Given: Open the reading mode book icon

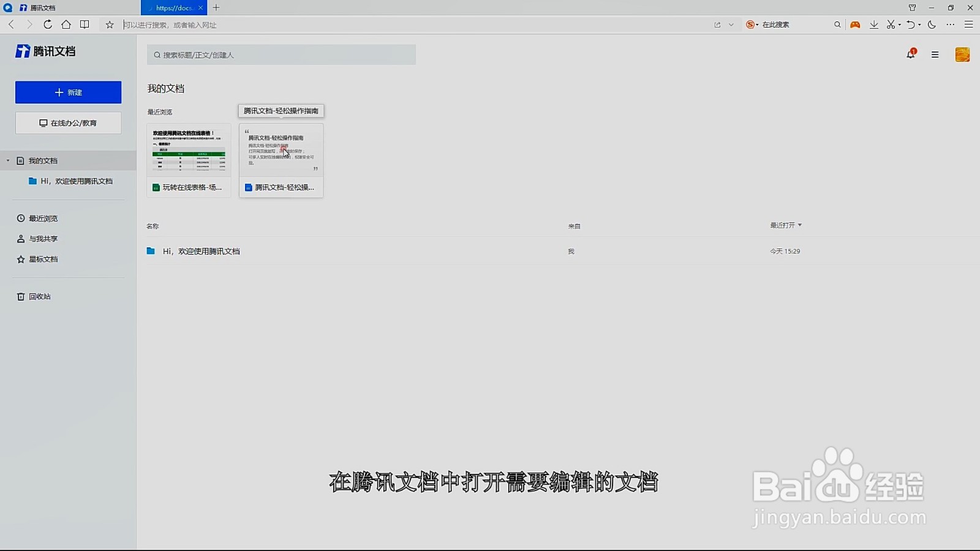Looking at the screenshot, I should (85, 24).
